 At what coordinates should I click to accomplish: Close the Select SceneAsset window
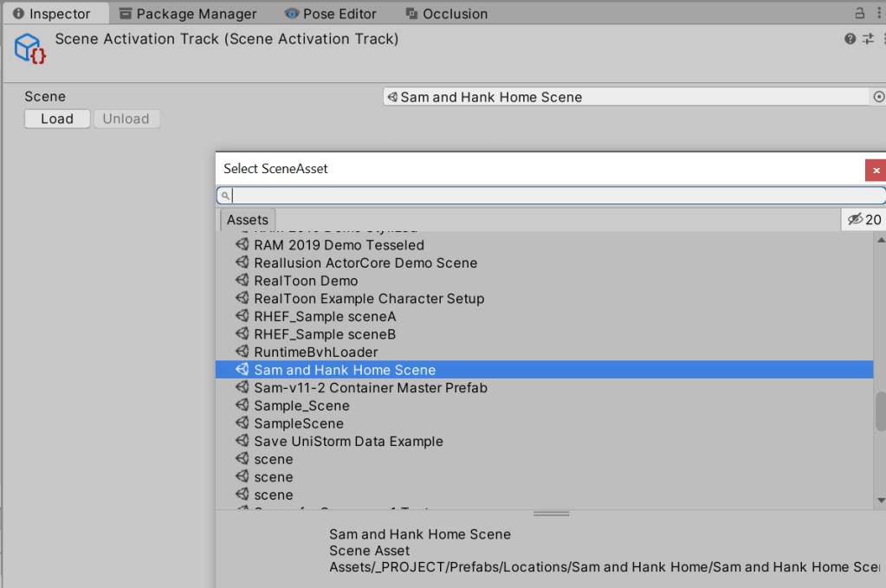click(876, 170)
